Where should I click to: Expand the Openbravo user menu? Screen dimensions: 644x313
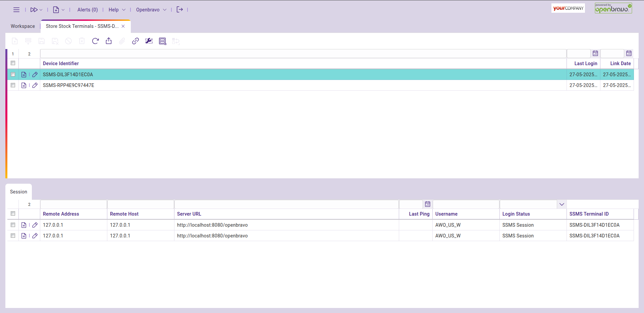[151, 10]
